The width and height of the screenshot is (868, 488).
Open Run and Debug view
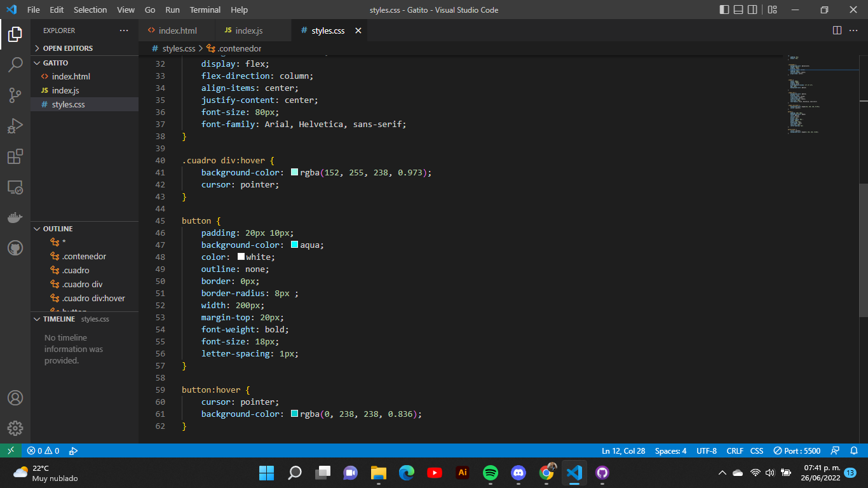click(x=15, y=126)
